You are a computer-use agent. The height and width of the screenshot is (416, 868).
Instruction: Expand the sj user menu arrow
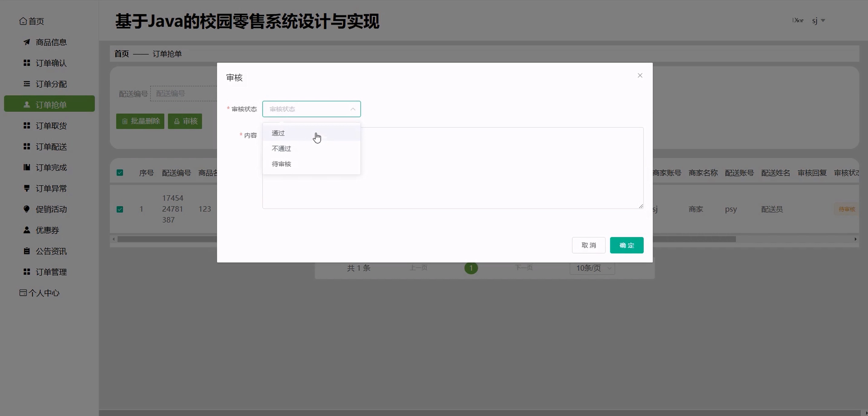click(823, 21)
